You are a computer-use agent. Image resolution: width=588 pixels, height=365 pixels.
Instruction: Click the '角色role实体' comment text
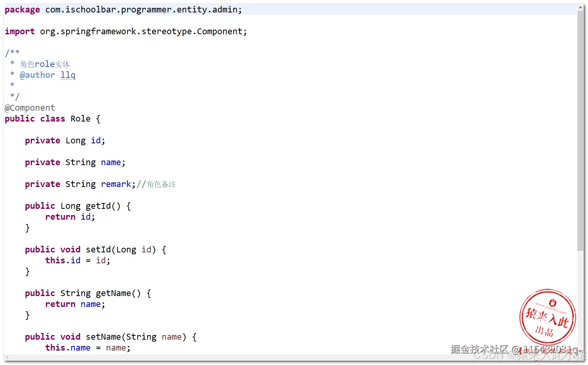pyautogui.click(x=45, y=64)
